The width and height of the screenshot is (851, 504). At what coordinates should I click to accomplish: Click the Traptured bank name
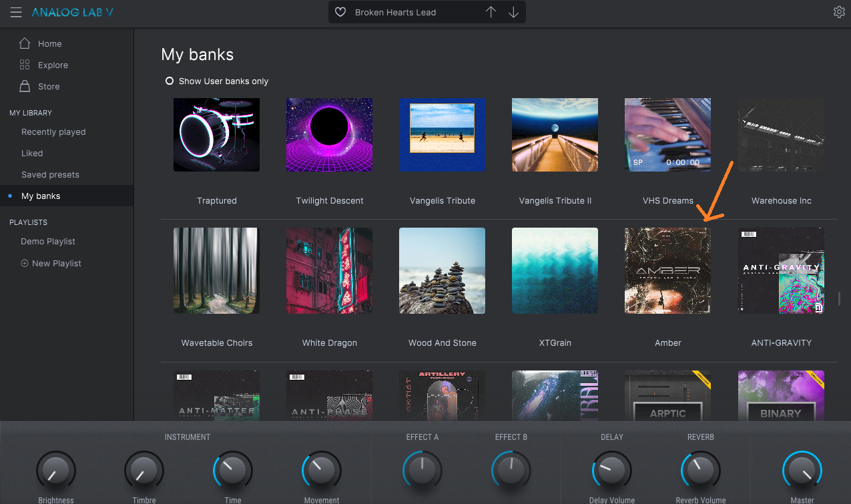[x=216, y=200]
